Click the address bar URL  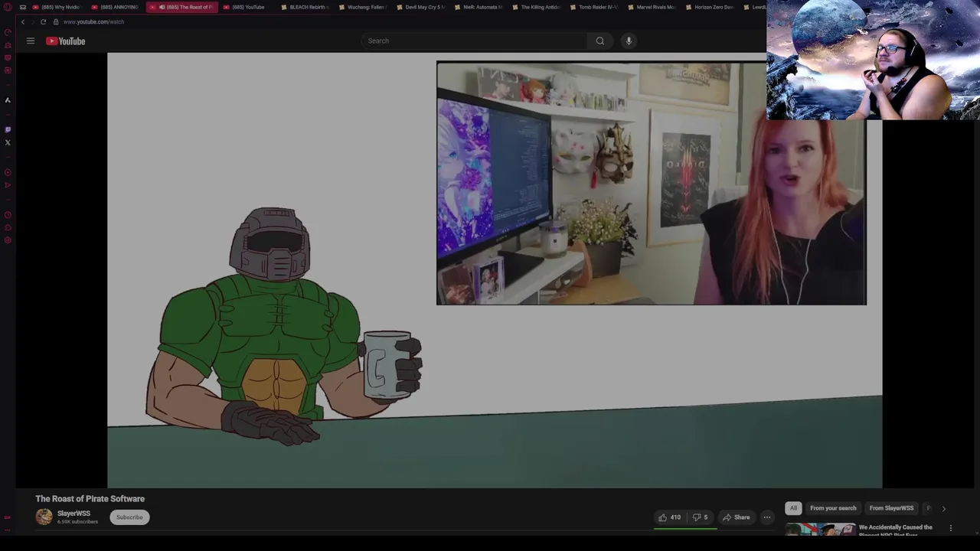pos(93,22)
